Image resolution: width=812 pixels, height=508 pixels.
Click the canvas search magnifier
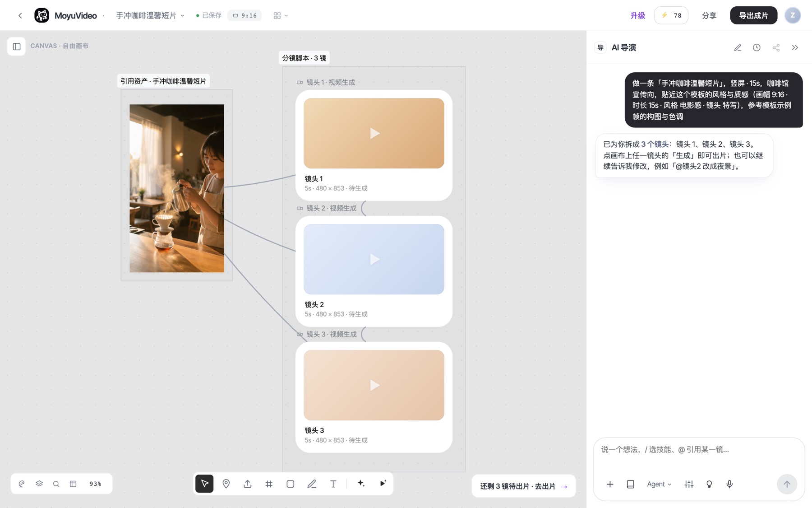coord(56,484)
